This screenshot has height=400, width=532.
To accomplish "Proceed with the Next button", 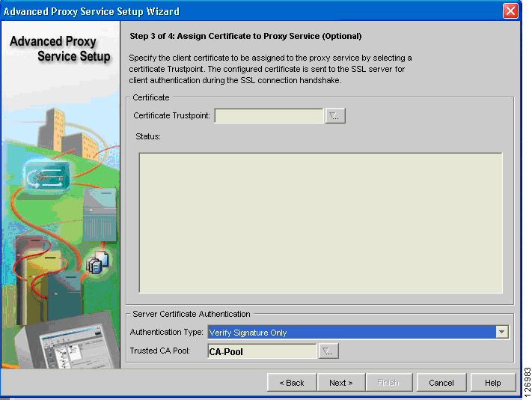I will 340,383.
